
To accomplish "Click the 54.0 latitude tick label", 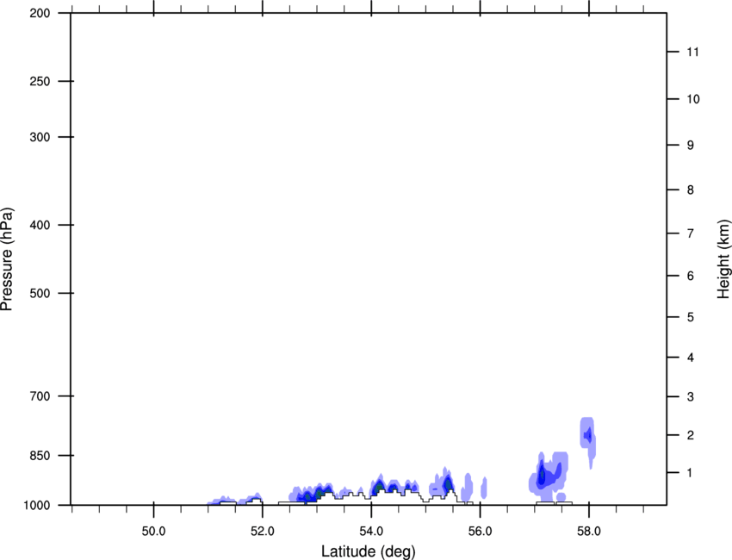I will (x=371, y=532).
